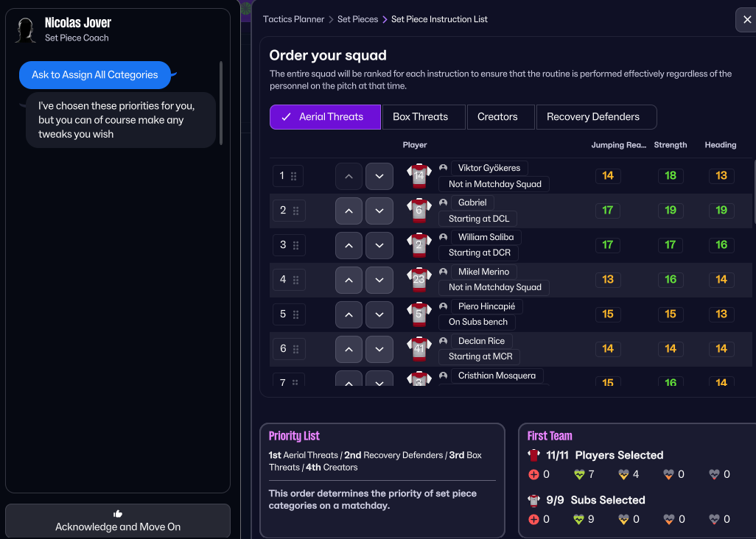Click the drag handle for rank 1

click(293, 176)
